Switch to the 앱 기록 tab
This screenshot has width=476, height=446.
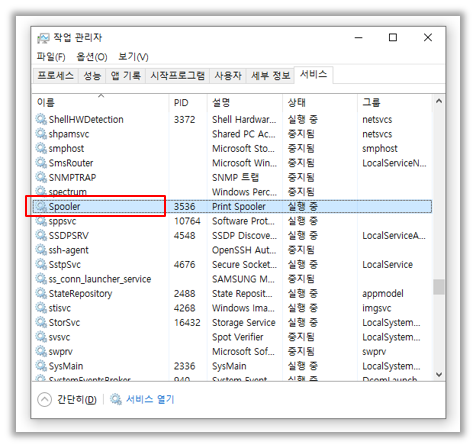[x=126, y=76]
